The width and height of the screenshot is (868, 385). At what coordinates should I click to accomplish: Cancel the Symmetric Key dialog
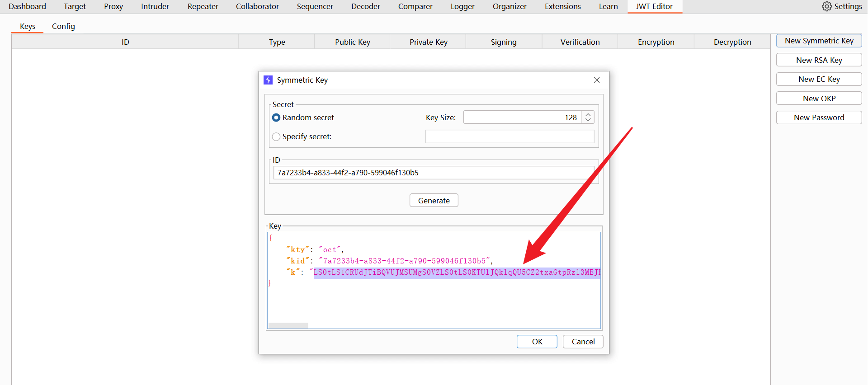pyautogui.click(x=583, y=342)
